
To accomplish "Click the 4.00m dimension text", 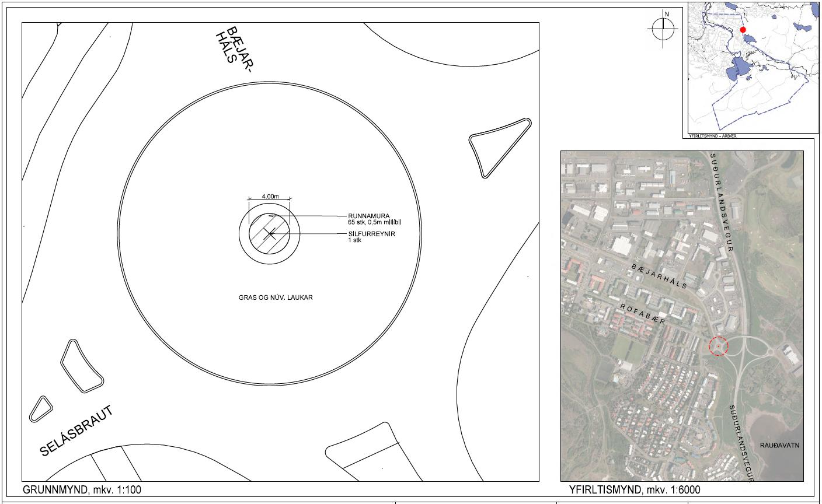I will [270, 197].
